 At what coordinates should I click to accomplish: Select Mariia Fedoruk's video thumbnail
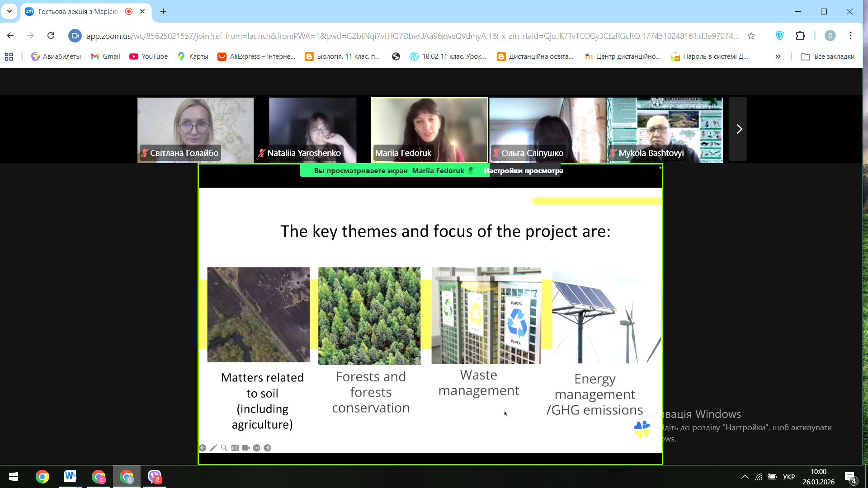coord(429,130)
